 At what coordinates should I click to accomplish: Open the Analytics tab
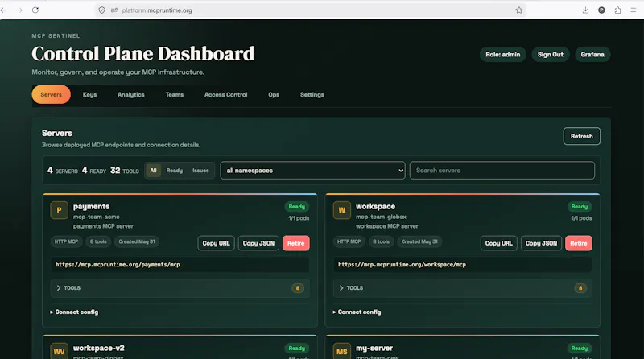[x=131, y=94]
